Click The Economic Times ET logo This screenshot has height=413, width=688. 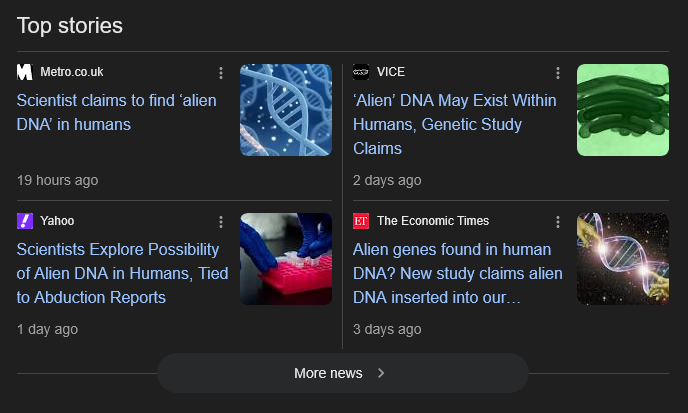(361, 221)
